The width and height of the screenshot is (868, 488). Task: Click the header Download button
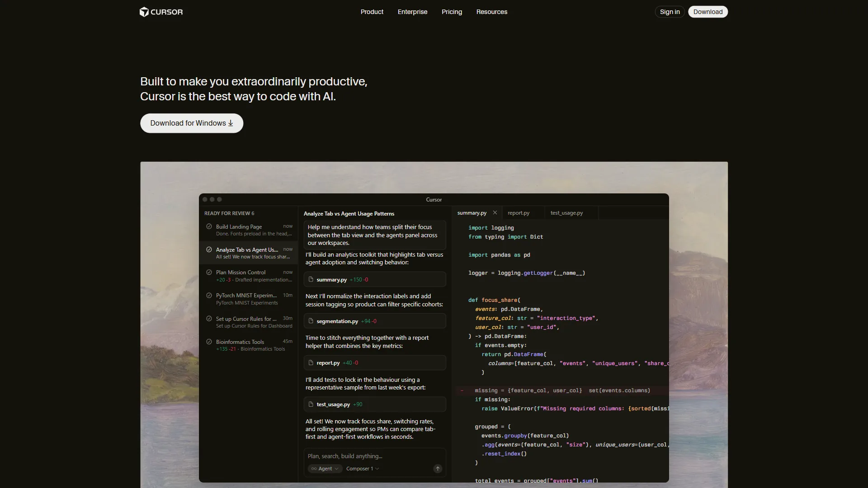(x=708, y=12)
